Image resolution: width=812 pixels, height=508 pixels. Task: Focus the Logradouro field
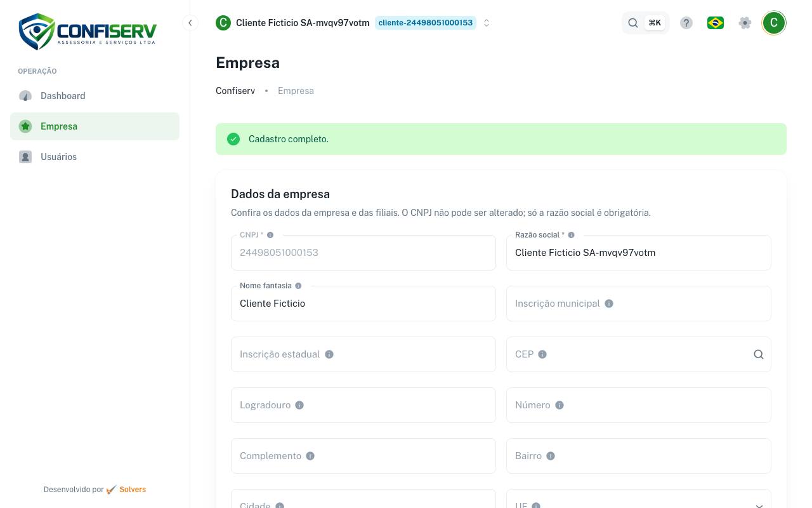click(x=363, y=405)
